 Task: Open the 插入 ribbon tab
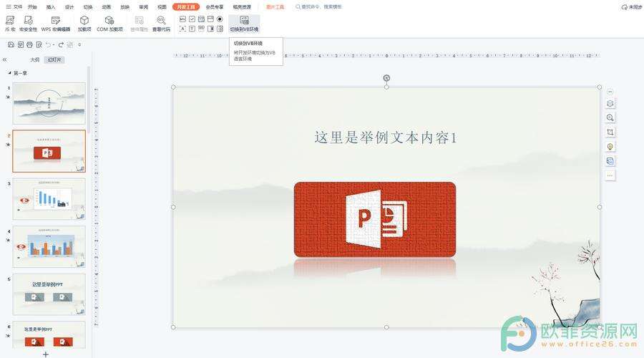tap(51, 7)
